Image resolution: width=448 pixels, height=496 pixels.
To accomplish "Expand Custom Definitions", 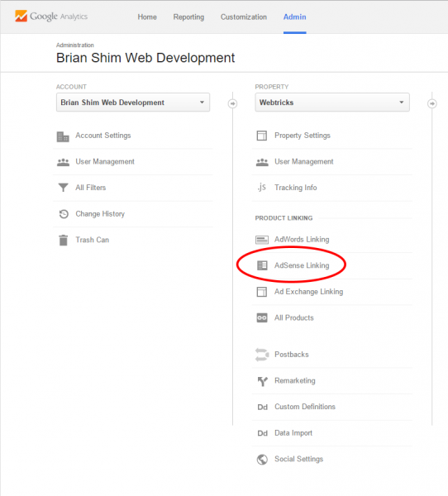I will coord(305,407).
